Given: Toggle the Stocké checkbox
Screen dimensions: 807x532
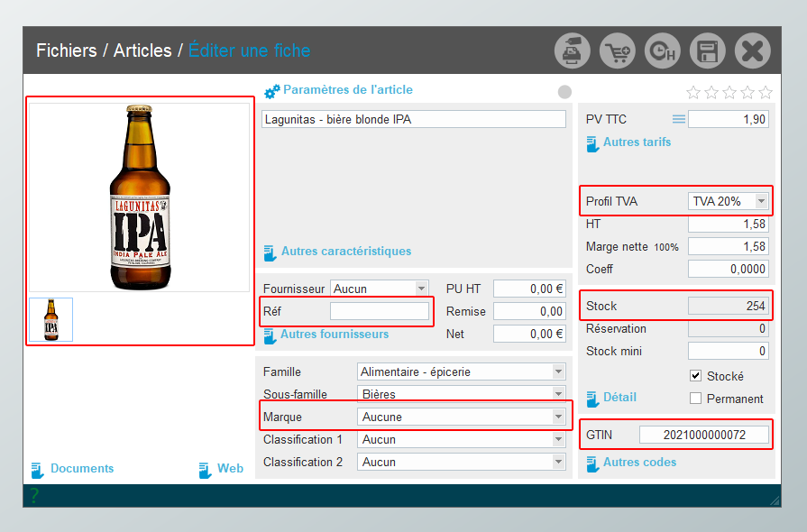Looking at the screenshot, I should [695, 376].
